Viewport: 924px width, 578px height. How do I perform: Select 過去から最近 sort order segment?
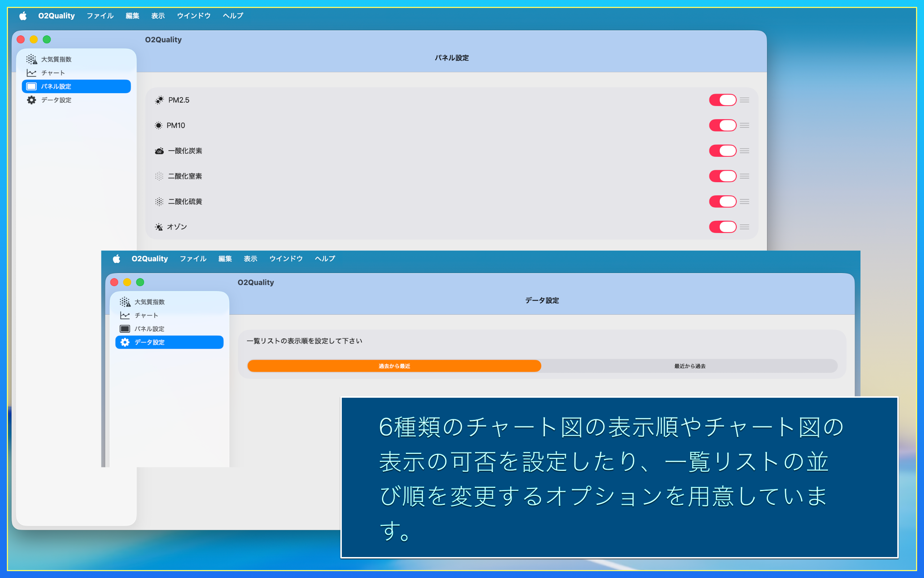[394, 366]
